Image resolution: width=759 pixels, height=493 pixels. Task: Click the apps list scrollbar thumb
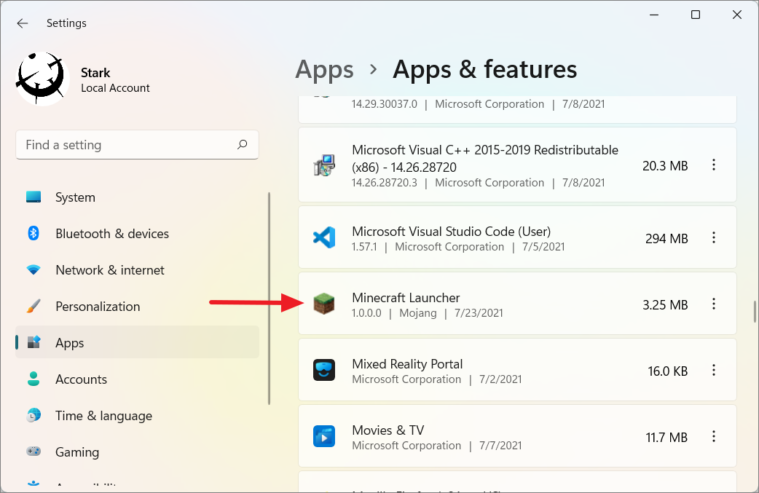click(755, 311)
